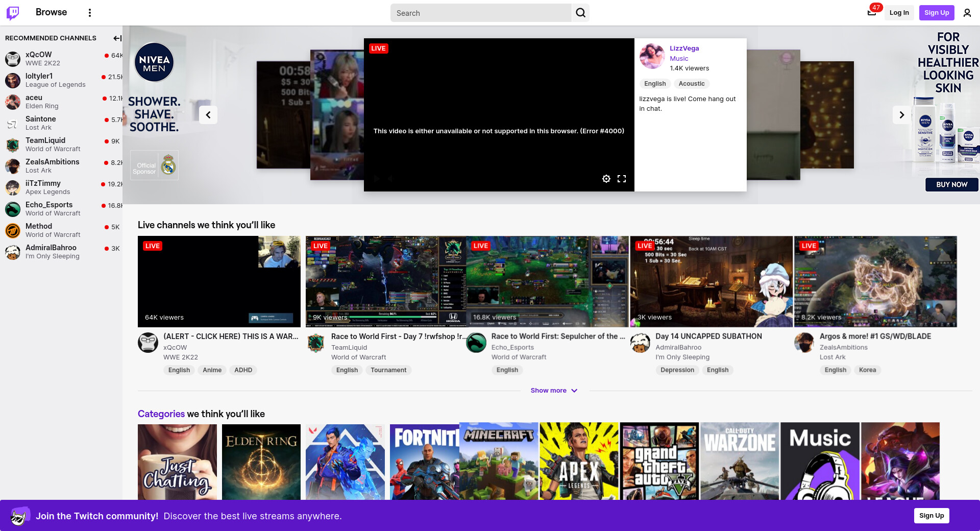Click the Tournament tag under TeamLiquid stream
This screenshot has width=980, height=531.
tap(388, 370)
